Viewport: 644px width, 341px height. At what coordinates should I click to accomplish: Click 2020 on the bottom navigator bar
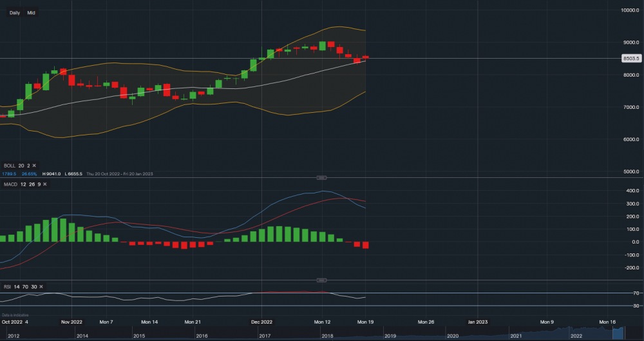click(x=452, y=336)
